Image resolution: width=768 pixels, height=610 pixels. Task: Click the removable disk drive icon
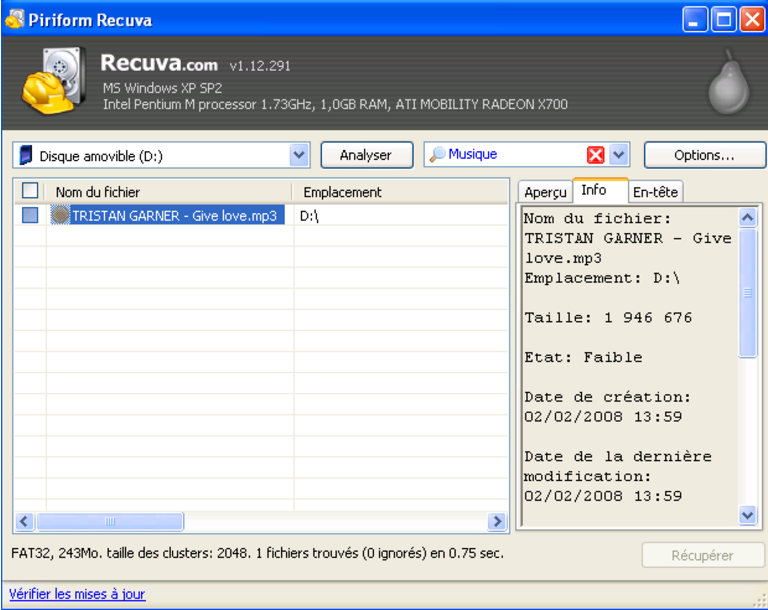[x=25, y=155]
